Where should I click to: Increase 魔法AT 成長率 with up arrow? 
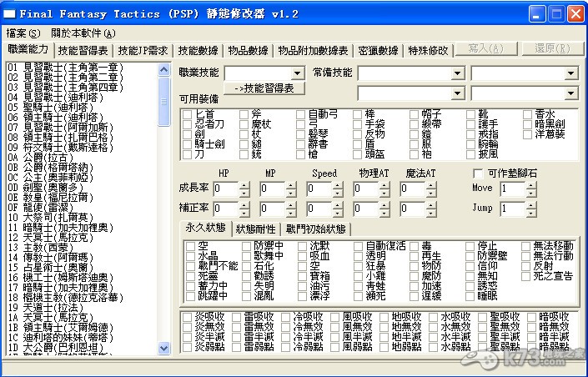tap(431, 185)
